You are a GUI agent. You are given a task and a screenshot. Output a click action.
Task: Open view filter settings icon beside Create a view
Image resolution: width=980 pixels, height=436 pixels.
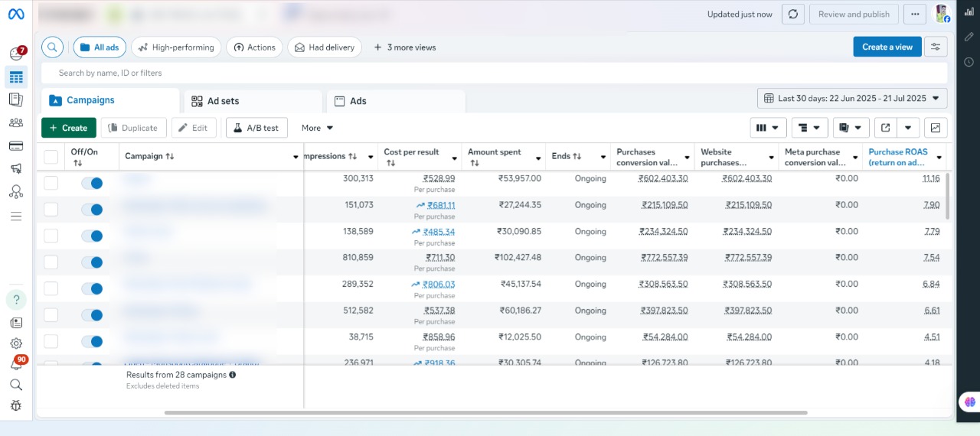point(936,47)
